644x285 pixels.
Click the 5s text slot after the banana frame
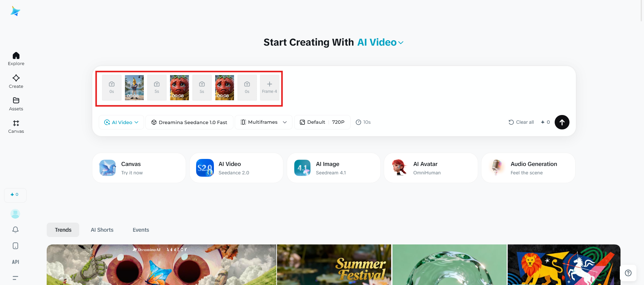click(x=157, y=88)
